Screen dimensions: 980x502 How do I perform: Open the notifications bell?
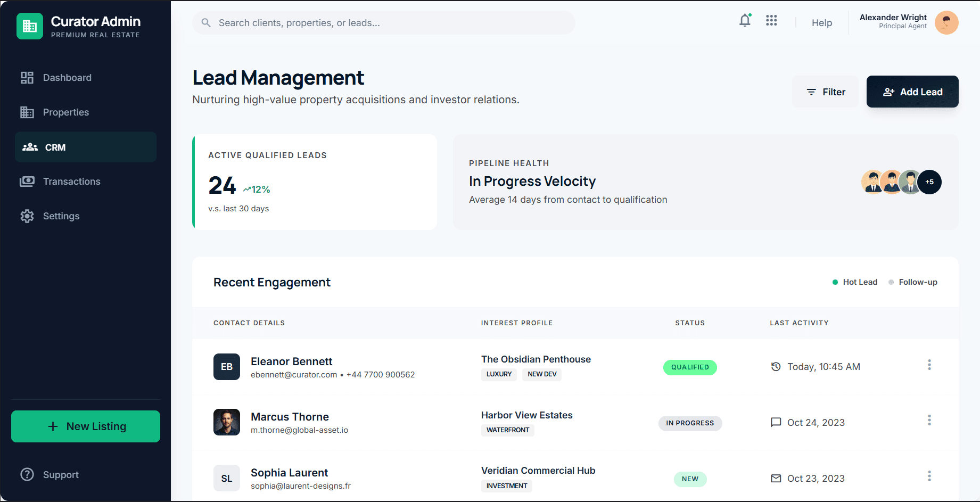point(745,20)
